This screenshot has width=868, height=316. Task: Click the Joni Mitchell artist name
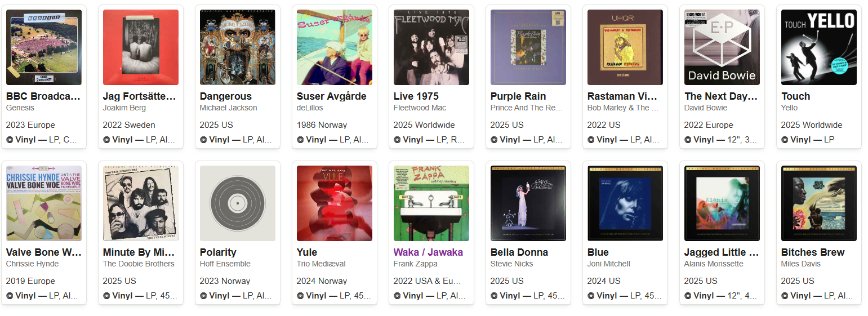[x=609, y=264]
